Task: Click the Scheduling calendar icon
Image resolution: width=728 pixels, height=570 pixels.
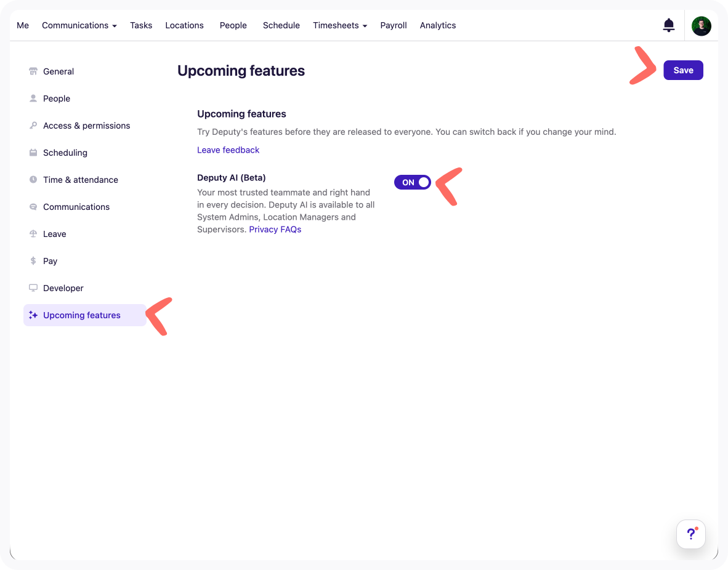Action: [x=33, y=153]
